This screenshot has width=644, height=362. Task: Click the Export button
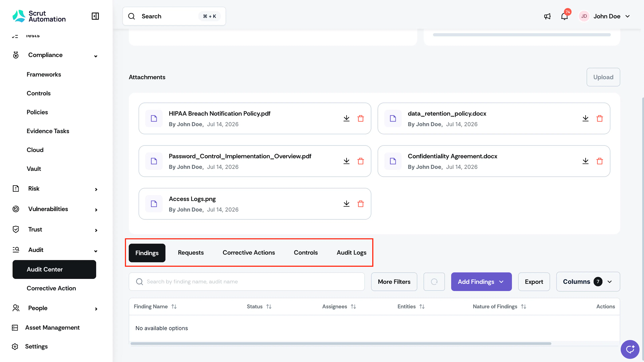[x=534, y=282]
